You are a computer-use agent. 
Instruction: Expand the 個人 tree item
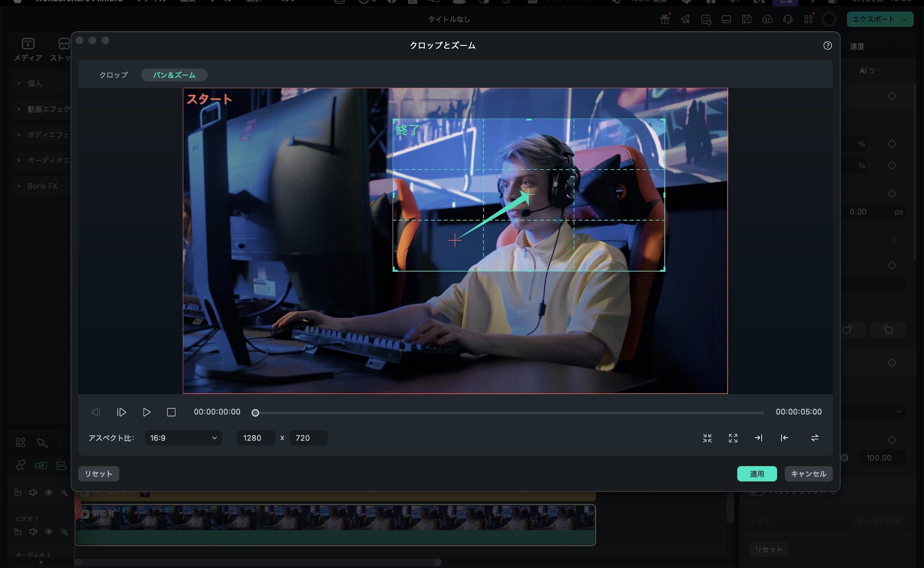pos(19,83)
